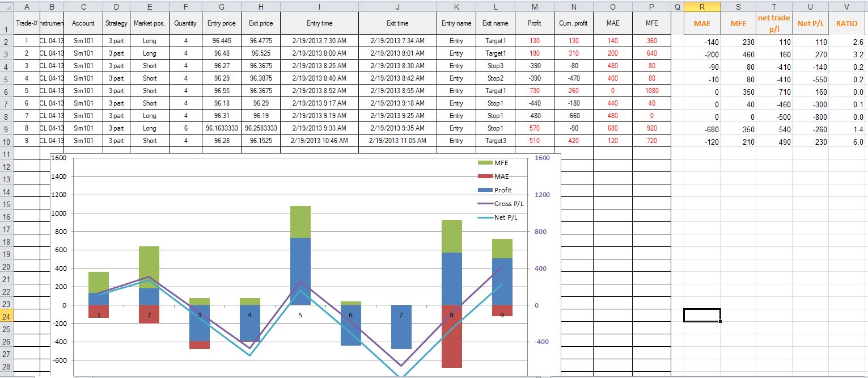Click the 'Exit price' header cell
The height and width of the screenshot is (378, 868).
(x=261, y=24)
